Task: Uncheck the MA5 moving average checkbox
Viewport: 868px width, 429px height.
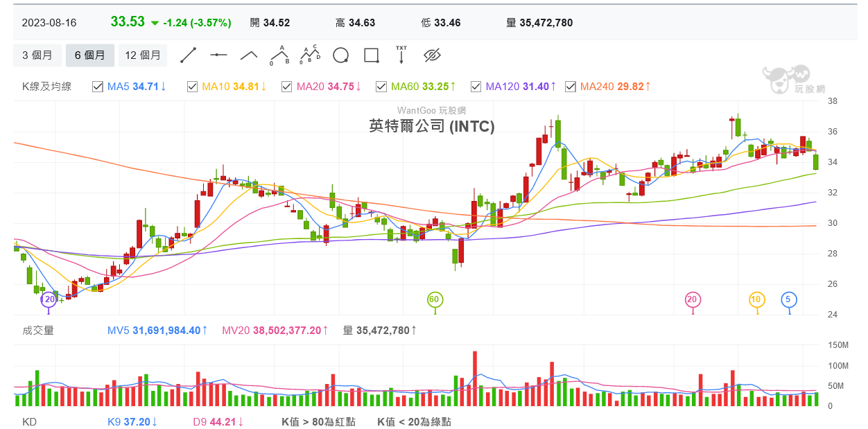Action: [x=97, y=87]
